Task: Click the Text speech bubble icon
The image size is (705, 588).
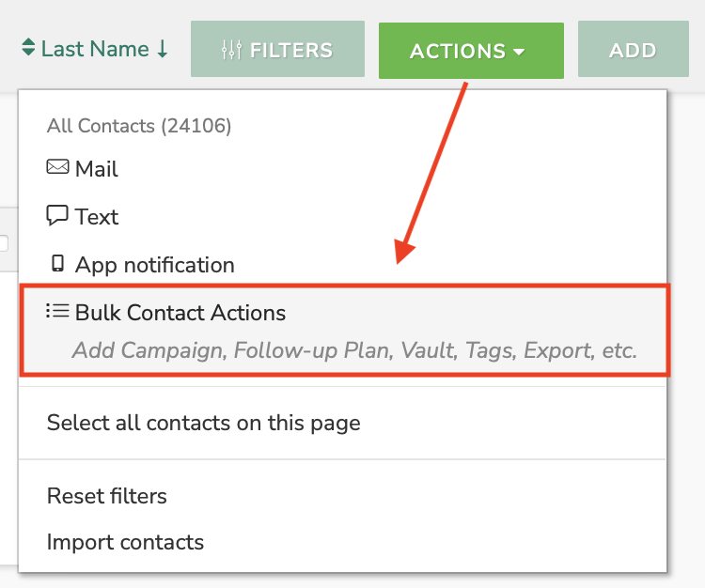Action: tap(57, 215)
